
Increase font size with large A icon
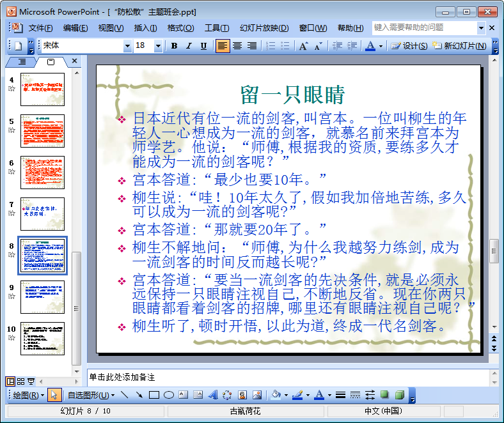click(x=303, y=46)
